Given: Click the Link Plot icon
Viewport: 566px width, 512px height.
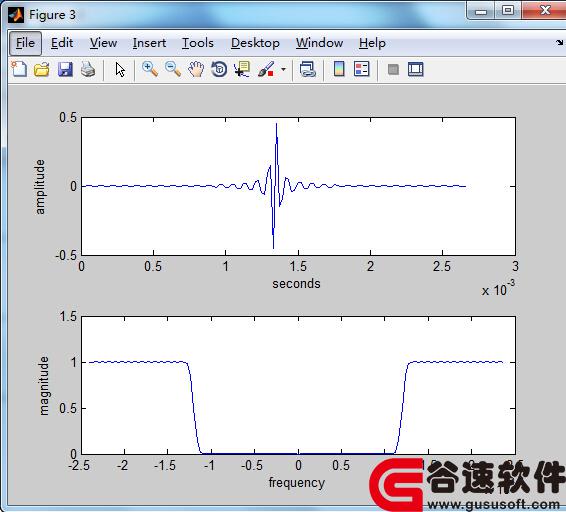Looking at the screenshot, I should coord(308,69).
